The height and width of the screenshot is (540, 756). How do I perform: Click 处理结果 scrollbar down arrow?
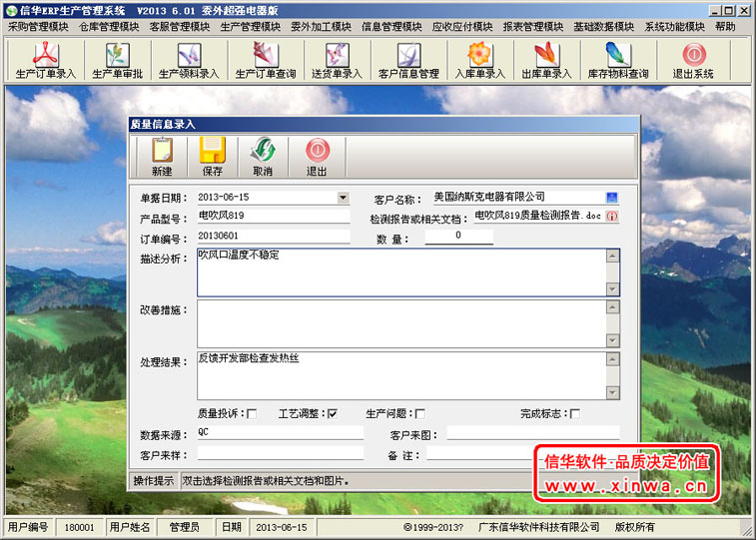pos(613,392)
